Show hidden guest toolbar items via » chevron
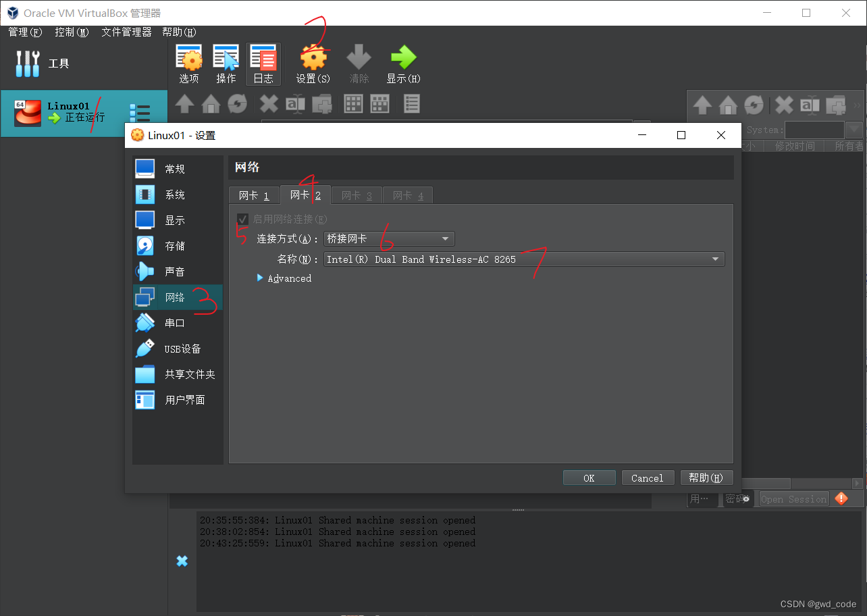Viewport: 867px width, 616px height. tap(858, 105)
